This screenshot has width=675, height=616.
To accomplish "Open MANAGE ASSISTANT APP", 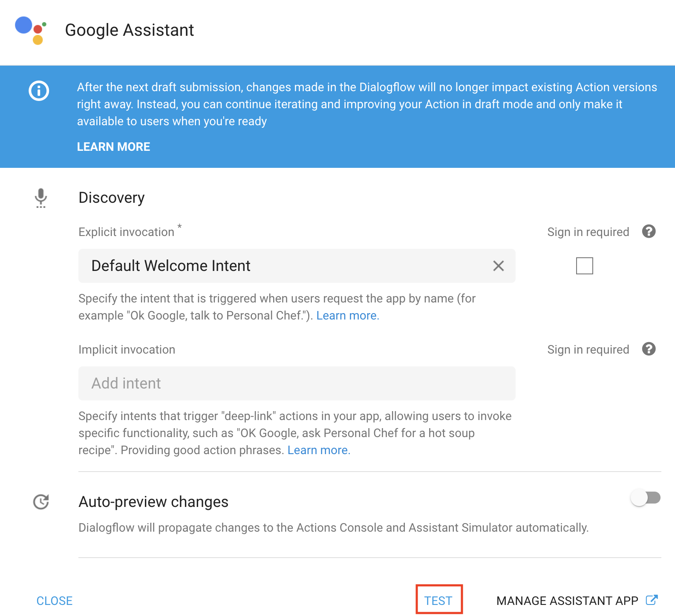I will pyautogui.click(x=567, y=601).
